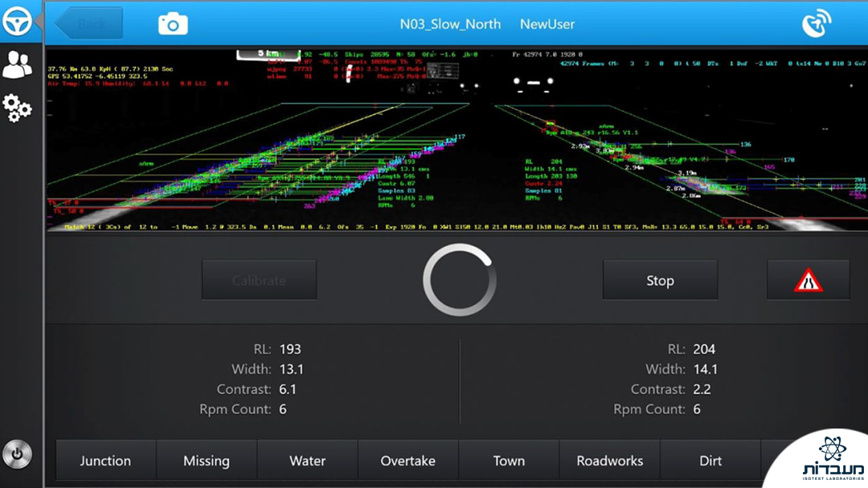Image resolution: width=868 pixels, height=488 pixels.
Task: Open settings gears icon in sidebar
Action: point(17,108)
